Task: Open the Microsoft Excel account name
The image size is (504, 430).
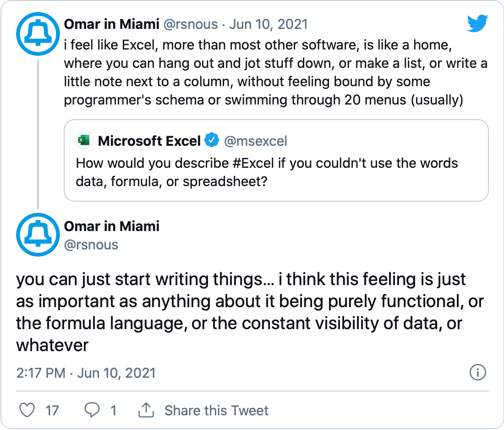Action: click(149, 141)
